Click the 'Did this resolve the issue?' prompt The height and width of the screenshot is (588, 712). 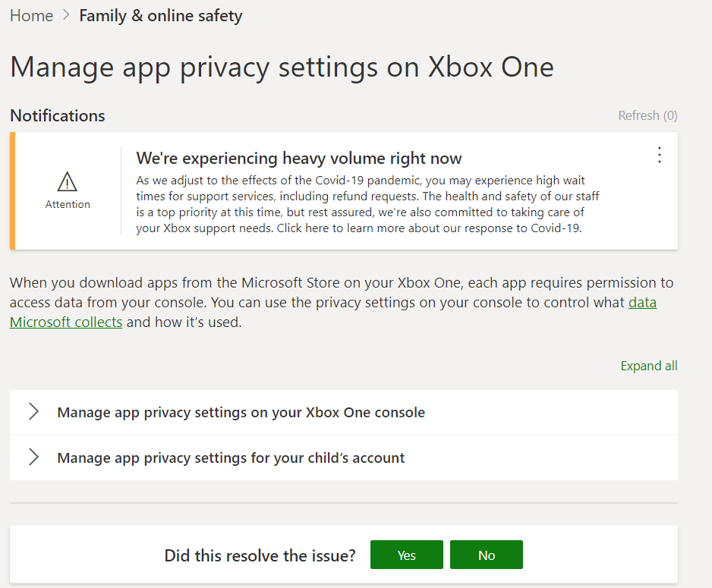260,555
